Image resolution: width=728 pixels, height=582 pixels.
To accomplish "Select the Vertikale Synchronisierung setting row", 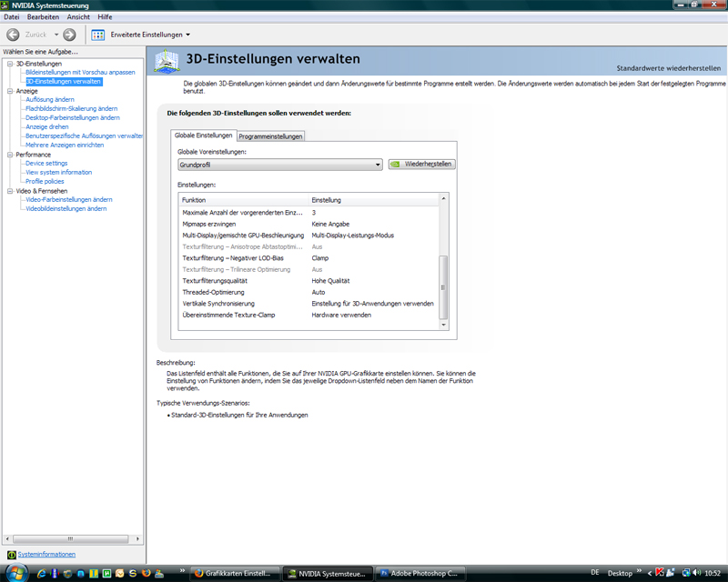I will tap(308, 304).
